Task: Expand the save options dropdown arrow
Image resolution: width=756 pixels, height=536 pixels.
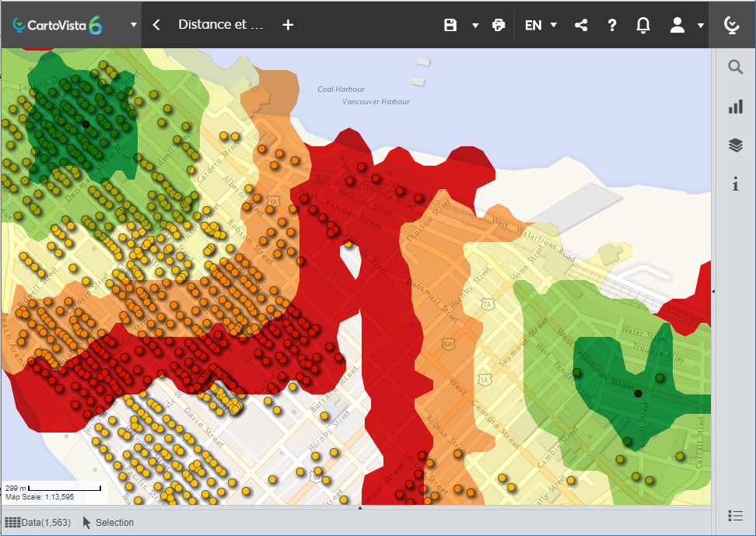Action: [475, 25]
